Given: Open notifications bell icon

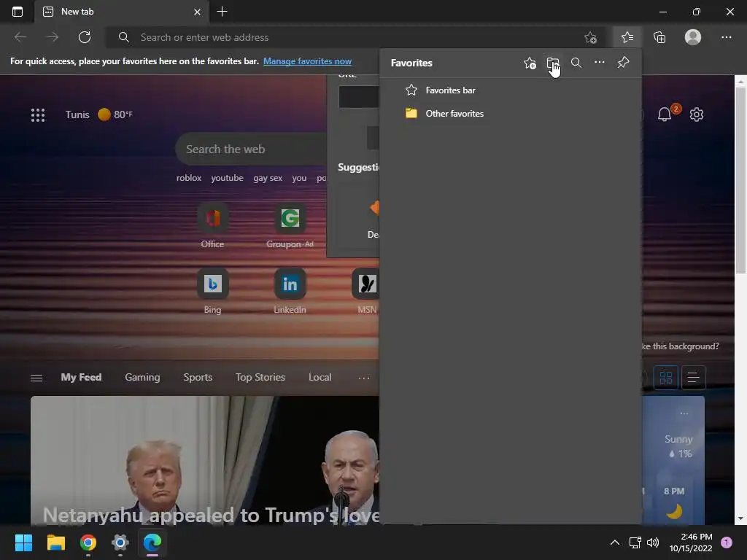Looking at the screenshot, I should [665, 114].
